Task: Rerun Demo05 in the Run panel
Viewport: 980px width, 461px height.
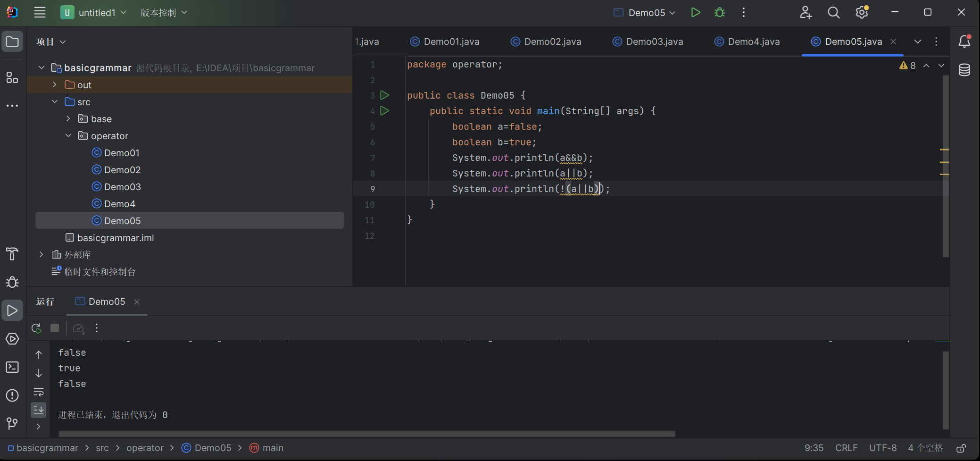Action: point(36,328)
